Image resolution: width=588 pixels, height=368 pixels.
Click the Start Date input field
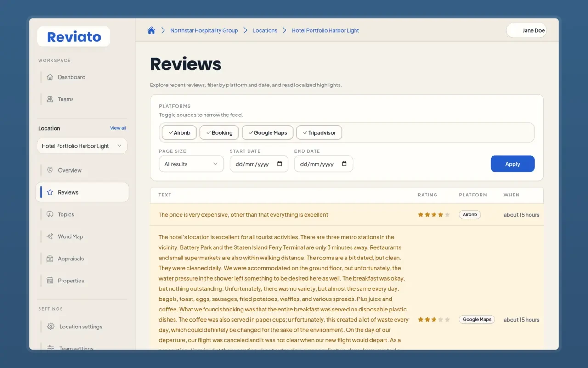click(259, 164)
